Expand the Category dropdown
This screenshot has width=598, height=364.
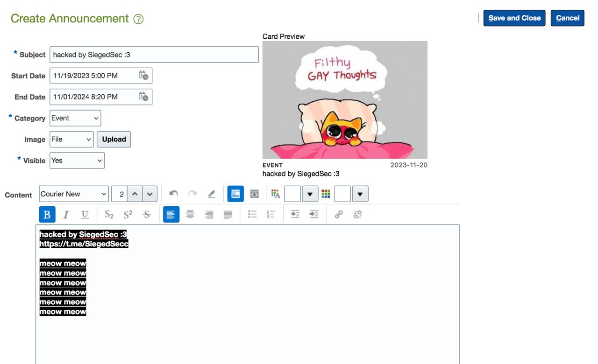(75, 118)
